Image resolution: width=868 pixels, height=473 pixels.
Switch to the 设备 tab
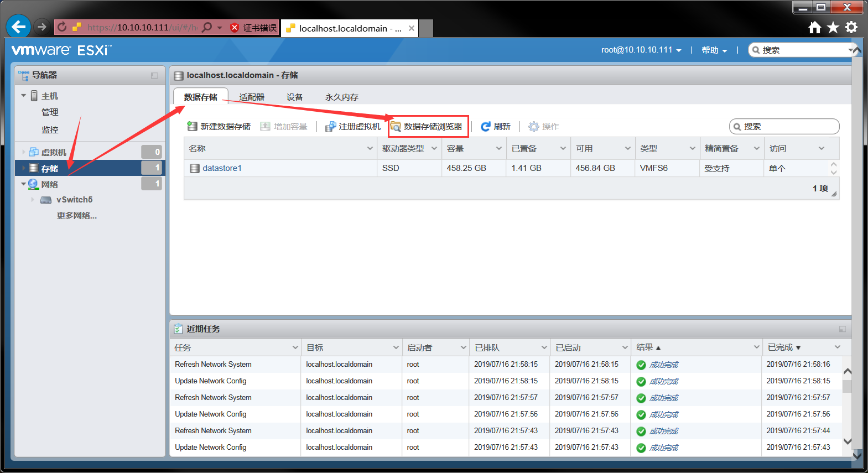click(295, 97)
